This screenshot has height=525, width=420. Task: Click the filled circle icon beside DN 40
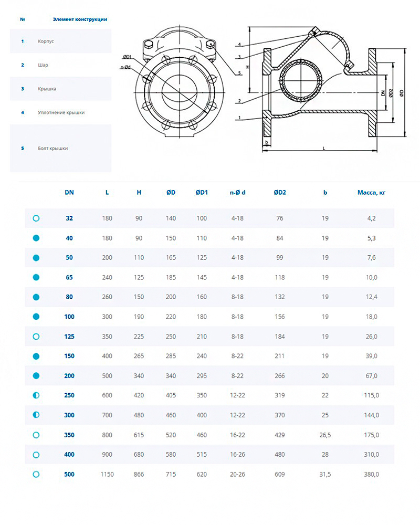point(36,238)
